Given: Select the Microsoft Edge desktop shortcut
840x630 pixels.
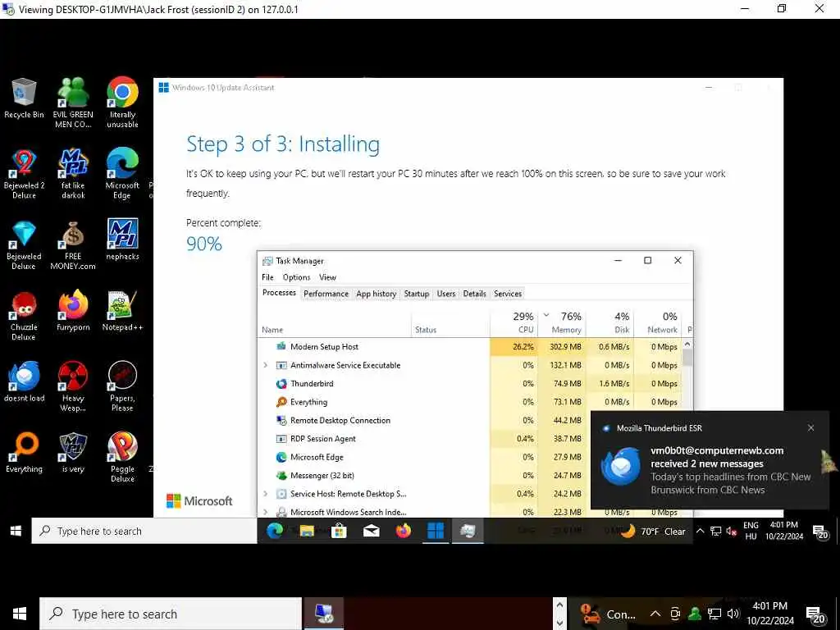Looking at the screenshot, I should click(x=122, y=173).
